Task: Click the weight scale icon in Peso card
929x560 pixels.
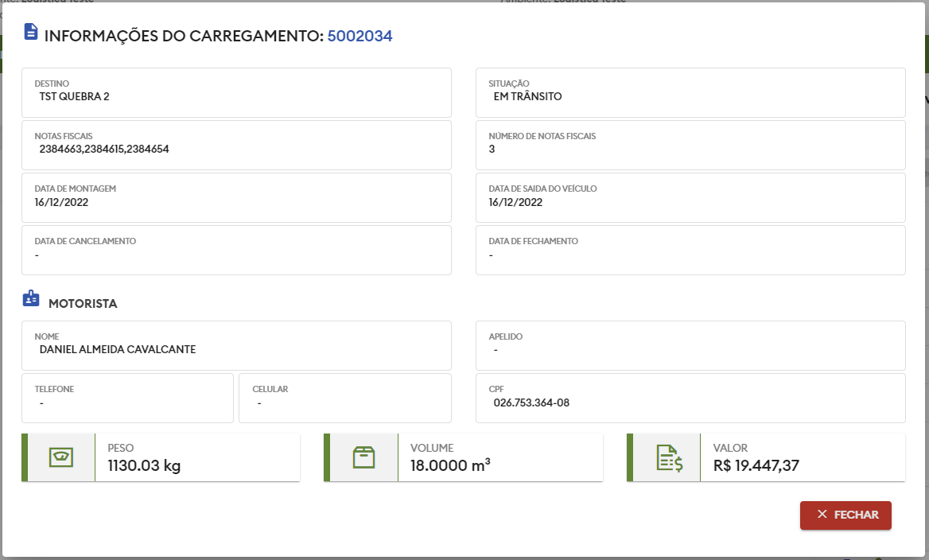Action: pyautogui.click(x=61, y=457)
